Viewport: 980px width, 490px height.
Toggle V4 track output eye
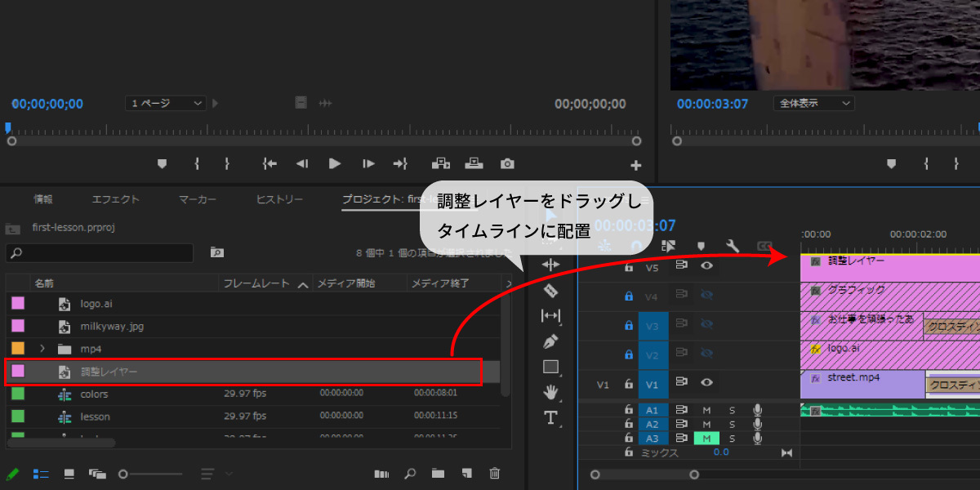pos(706,296)
